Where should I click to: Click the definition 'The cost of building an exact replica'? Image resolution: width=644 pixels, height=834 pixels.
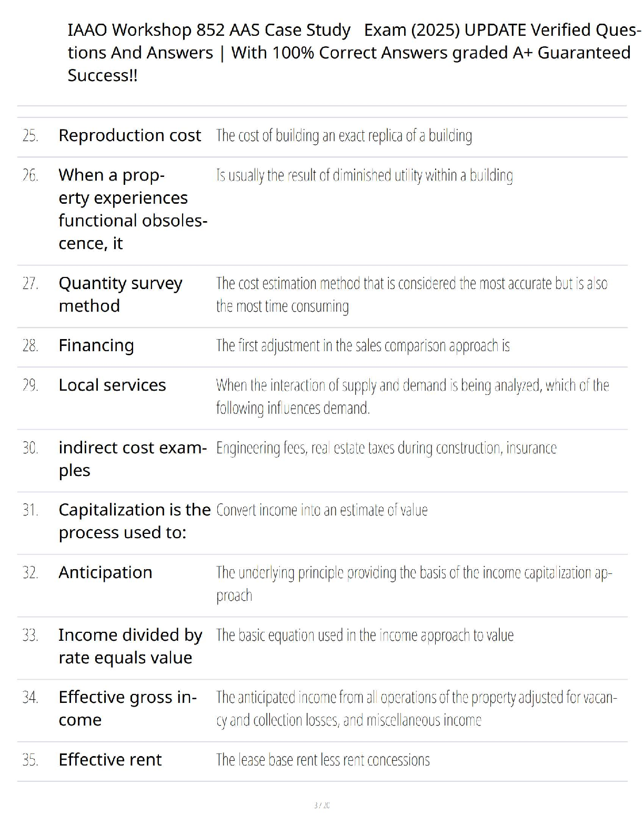(x=344, y=136)
